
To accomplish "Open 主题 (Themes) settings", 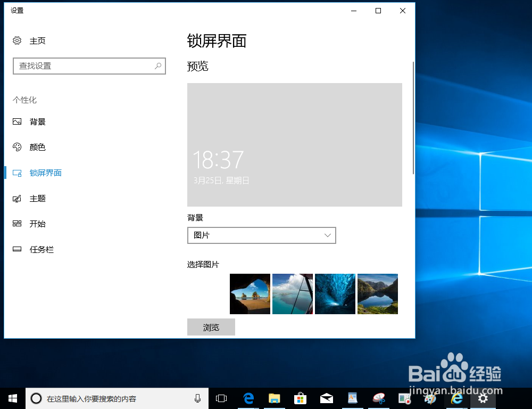I will [x=37, y=198].
